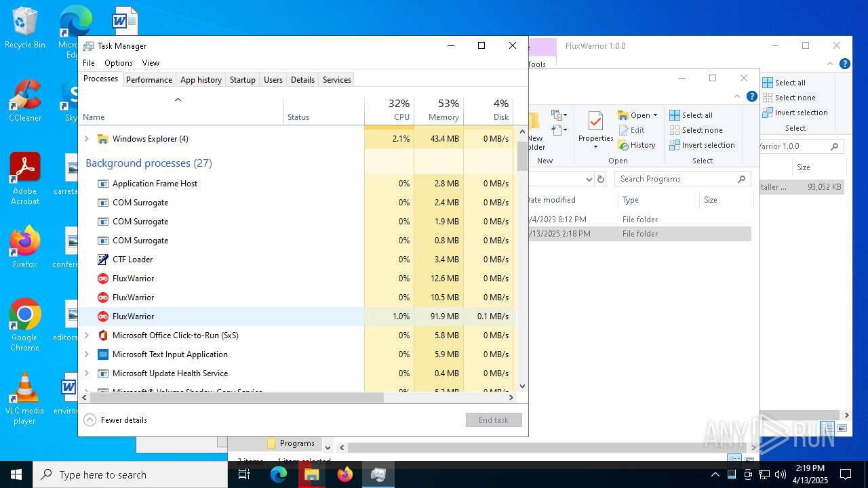Click Select all in front Explorer window
The height and width of the screenshot is (488, 868).
click(691, 115)
